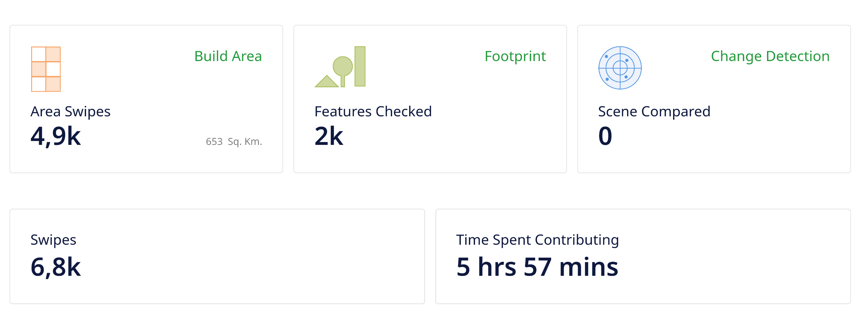Select the Build Area green label

pyautogui.click(x=228, y=56)
